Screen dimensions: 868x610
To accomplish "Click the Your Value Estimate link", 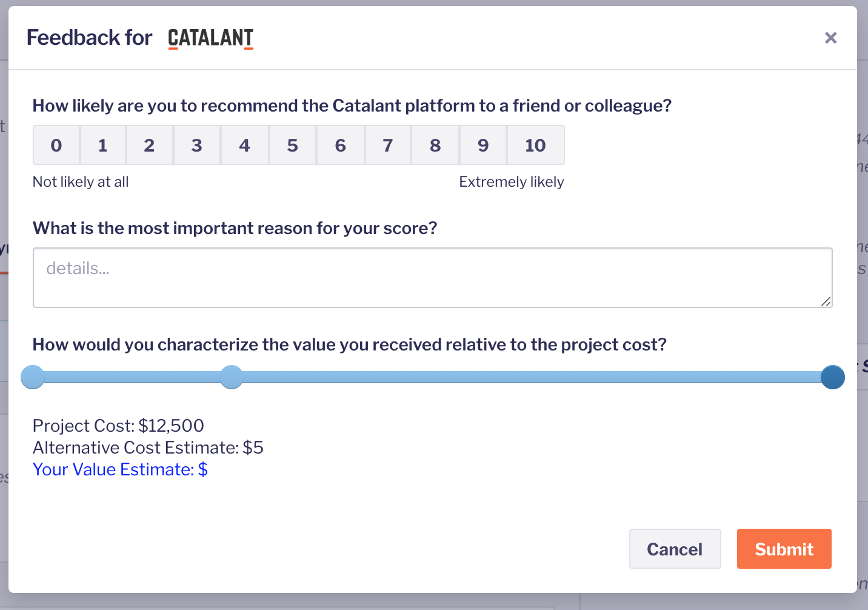I will coord(120,469).
